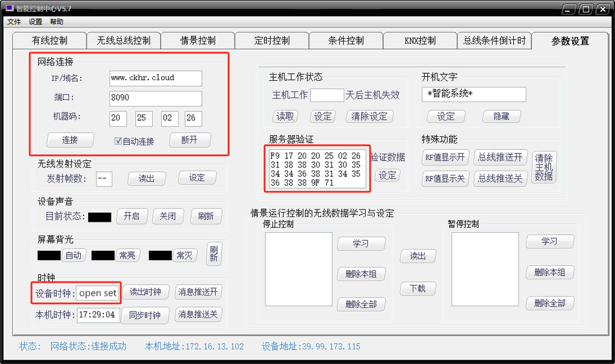
Task: Click the 隐藏 button
Action: pyautogui.click(x=502, y=116)
